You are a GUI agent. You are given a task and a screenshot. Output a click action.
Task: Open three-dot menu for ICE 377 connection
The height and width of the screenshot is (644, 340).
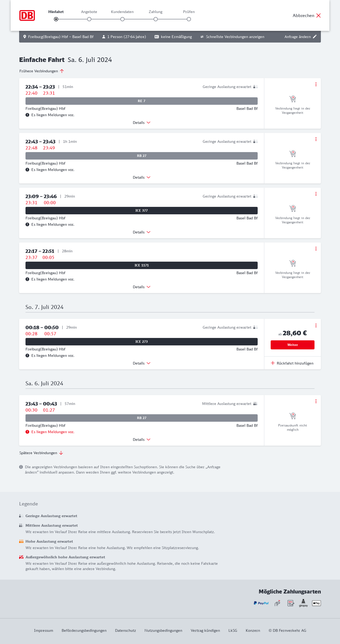pyautogui.click(x=316, y=194)
